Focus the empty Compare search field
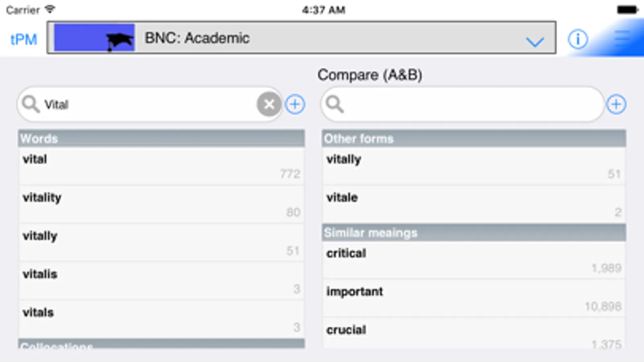The height and width of the screenshot is (362, 644). pyautogui.click(x=467, y=104)
